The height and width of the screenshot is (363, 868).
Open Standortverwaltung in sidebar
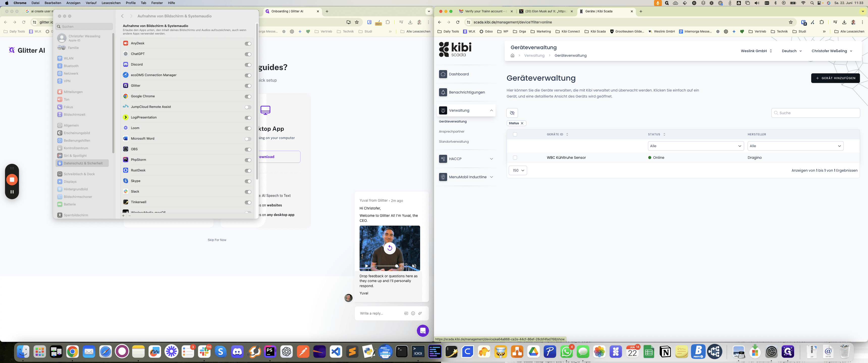[x=453, y=142]
